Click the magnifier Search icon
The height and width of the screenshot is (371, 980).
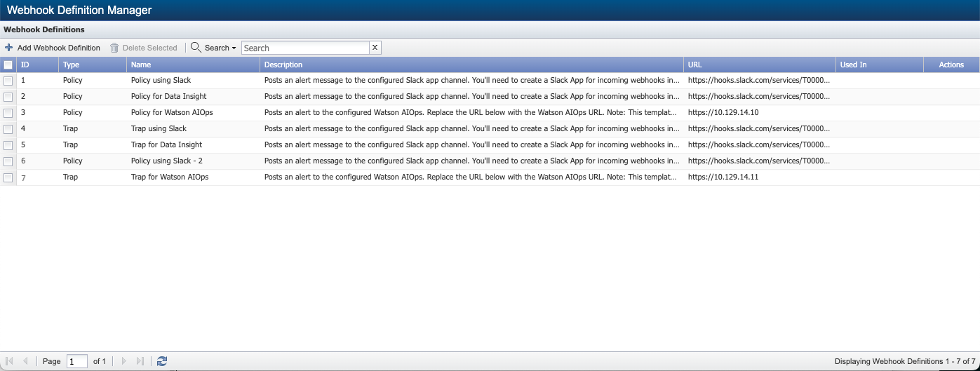pyautogui.click(x=196, y=48)
